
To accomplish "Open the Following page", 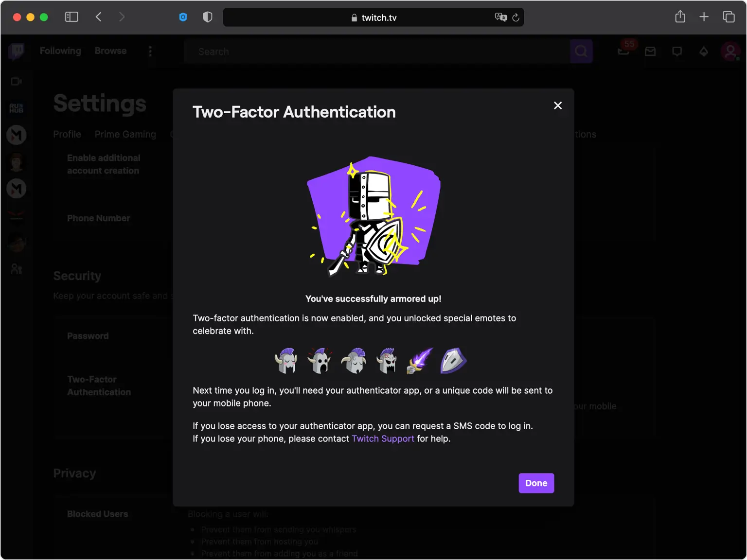I will [60, 51].
